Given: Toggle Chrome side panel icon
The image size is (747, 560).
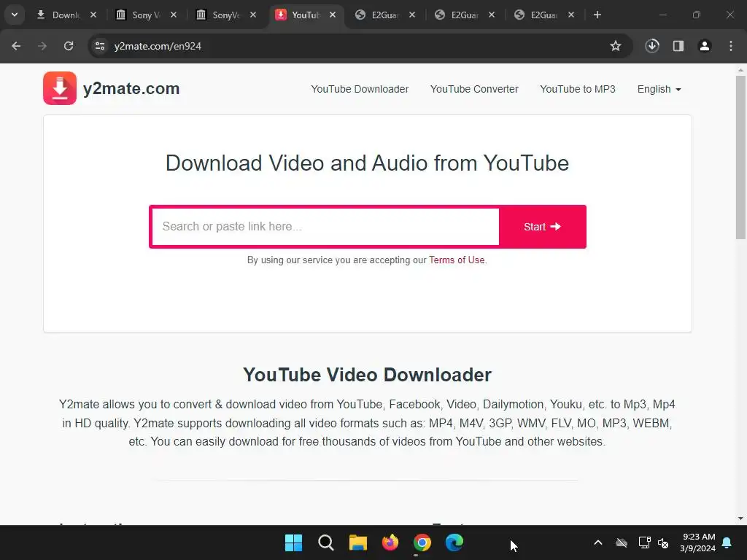Looking at the screenshot, I should coord(678,46).
